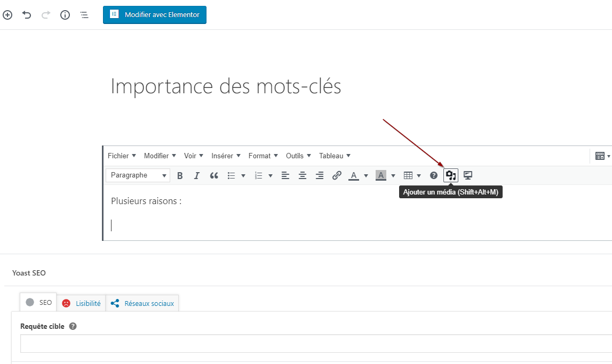Center align the text
The image size is (612, 364).
(x=303, y=175)
